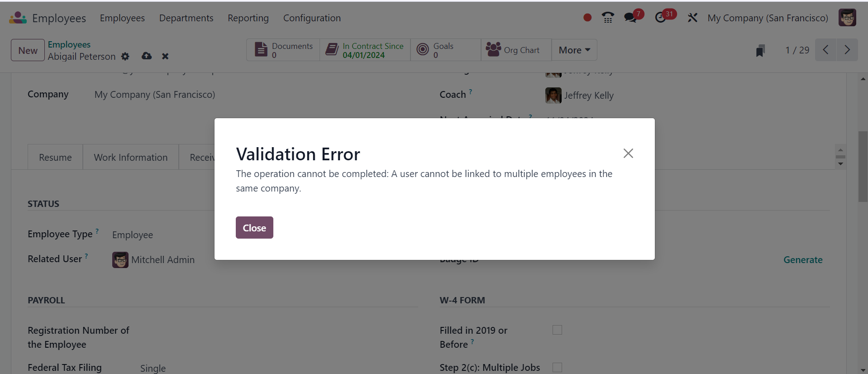Click the debug tools wrench icon

coord(692,18)
